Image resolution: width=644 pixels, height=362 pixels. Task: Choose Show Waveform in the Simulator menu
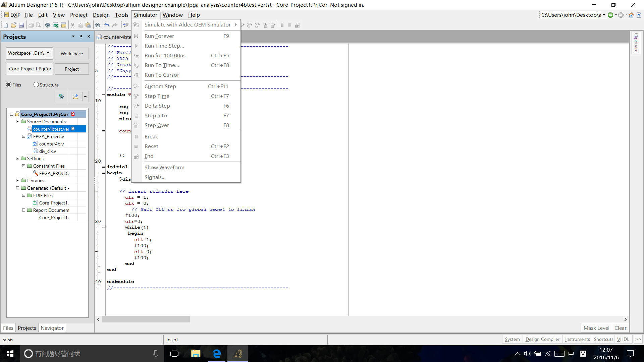coord(186,168)
